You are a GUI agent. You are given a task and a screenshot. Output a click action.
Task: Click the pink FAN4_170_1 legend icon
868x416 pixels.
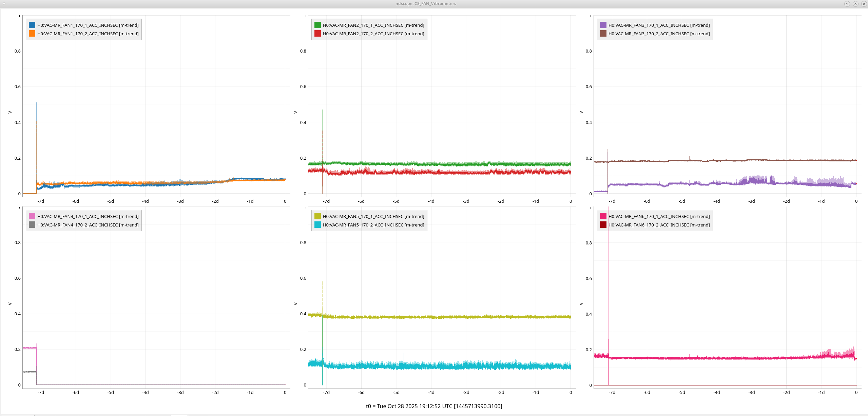(x=32, y=216)
